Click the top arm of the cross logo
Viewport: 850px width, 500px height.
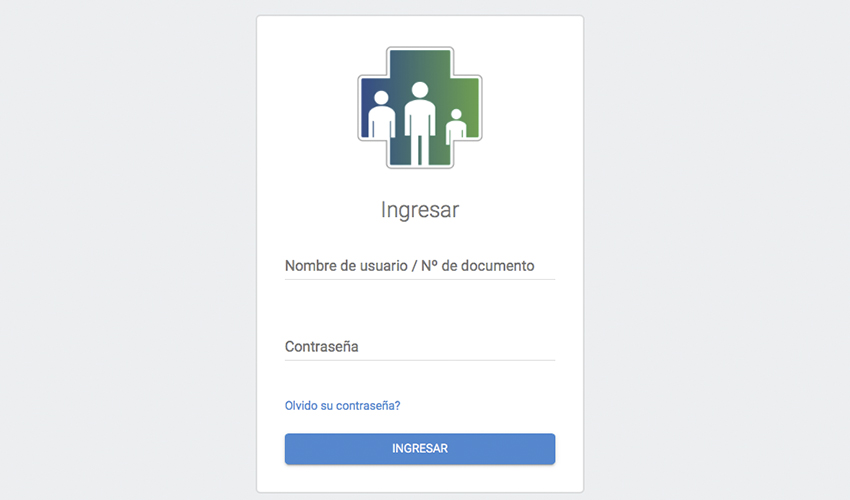[x=420, y=63]
